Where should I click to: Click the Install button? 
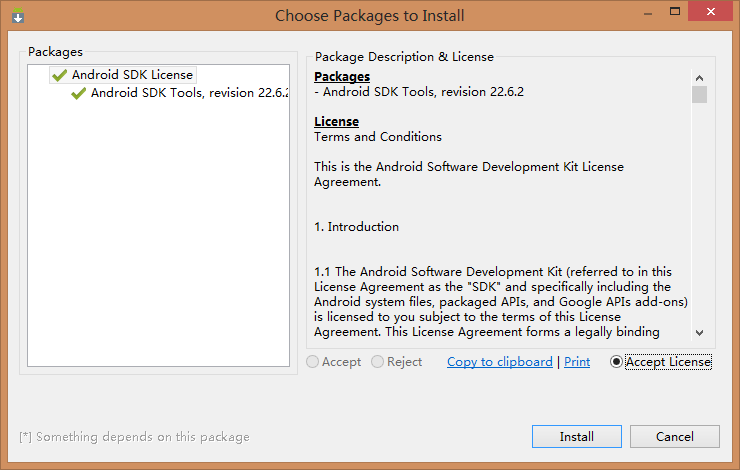[x=577, y=436]
